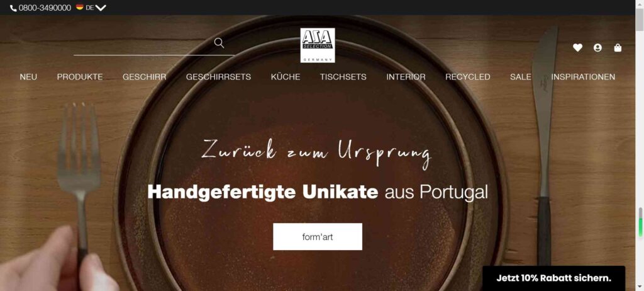Click Jetzt 10% Rabatt sichern banner
Screen dimensions: 644x291
pos(553,278)
